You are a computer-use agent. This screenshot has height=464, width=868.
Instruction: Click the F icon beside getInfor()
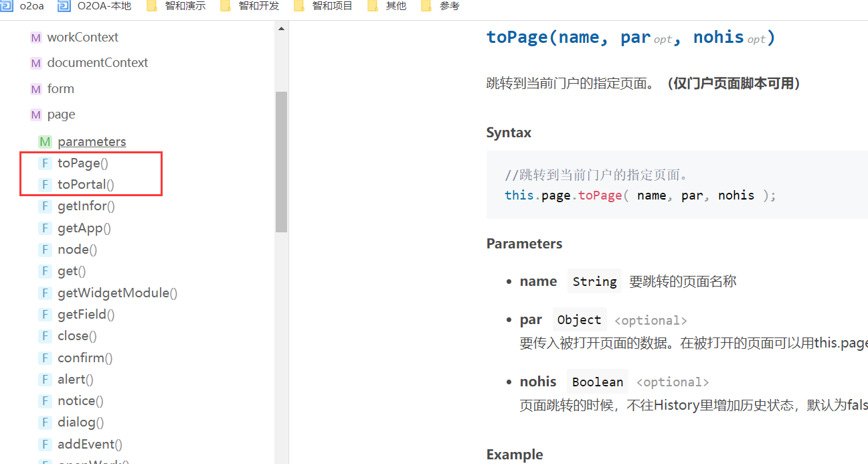click(x=45, y=206)
